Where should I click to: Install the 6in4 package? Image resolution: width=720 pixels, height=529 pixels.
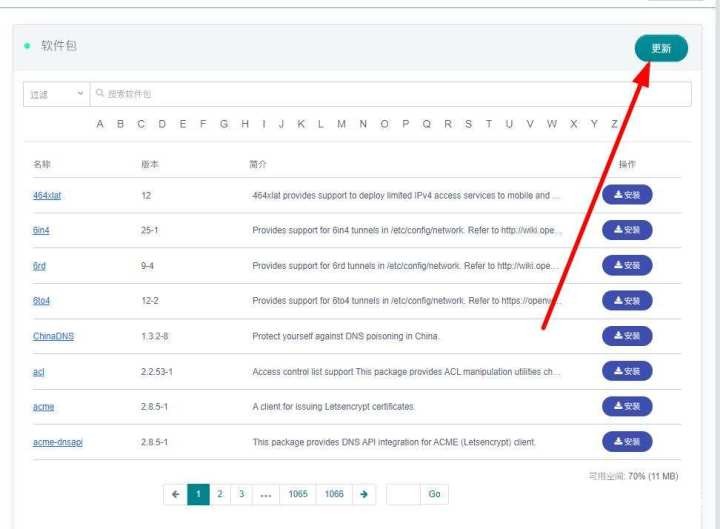coord(627,230)
